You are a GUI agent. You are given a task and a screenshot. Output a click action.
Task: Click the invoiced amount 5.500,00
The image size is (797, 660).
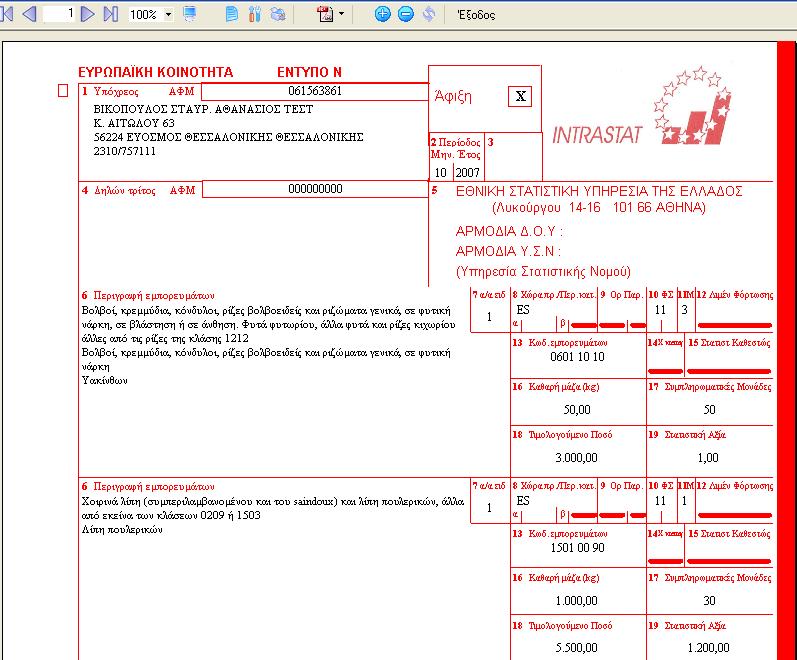pos(576,648)
